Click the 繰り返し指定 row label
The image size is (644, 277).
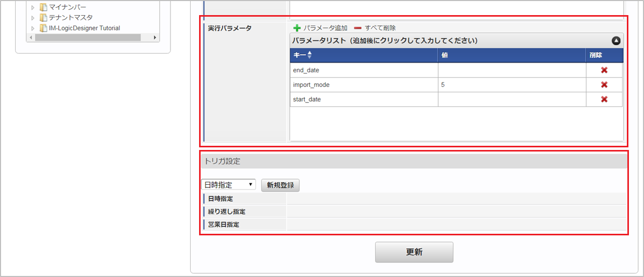click(227, 212)
